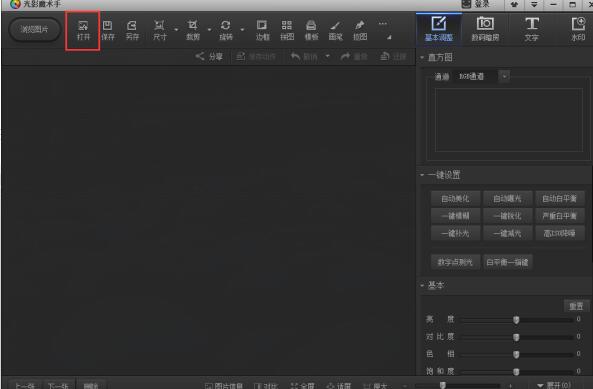Toggle the 对比 compare view
Viewport: 593px width, 389px height.
coord(266,386)
